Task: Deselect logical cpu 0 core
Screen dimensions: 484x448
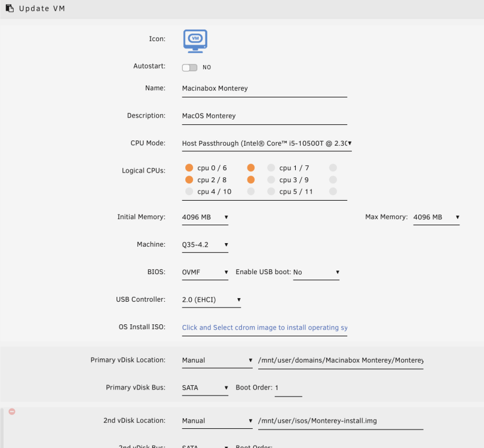Action: tap(189, 167)
